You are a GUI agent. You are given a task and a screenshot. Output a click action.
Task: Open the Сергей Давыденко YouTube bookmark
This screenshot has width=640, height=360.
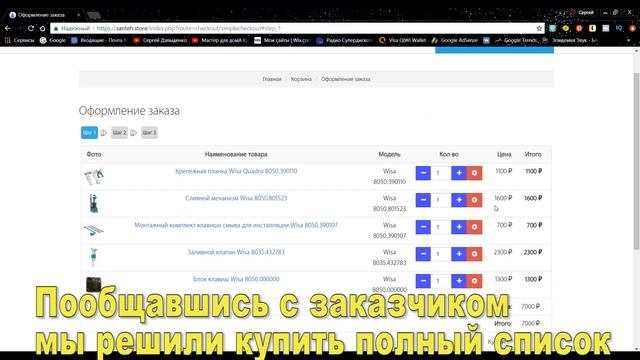(160, 40)
